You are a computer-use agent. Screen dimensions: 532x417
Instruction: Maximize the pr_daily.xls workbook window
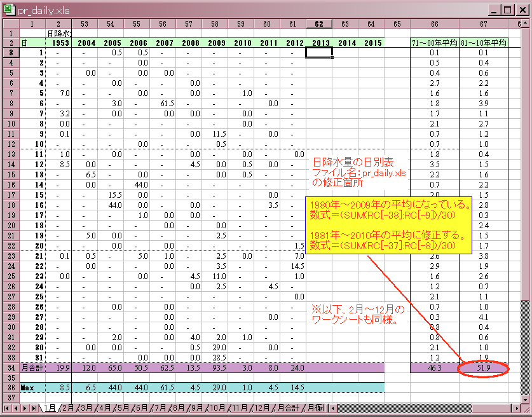pyautogui.click(x=508, y=10)
